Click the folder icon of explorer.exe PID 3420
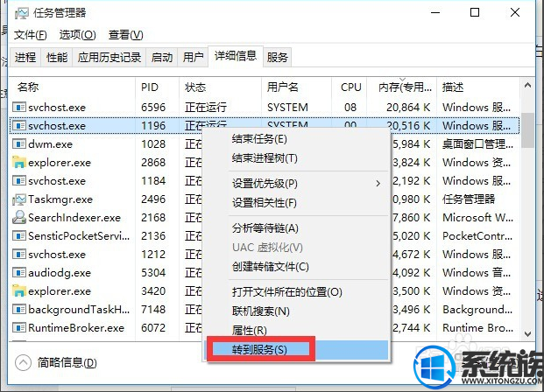This screenshot has height=392, width=544. [x=19, y=290]
